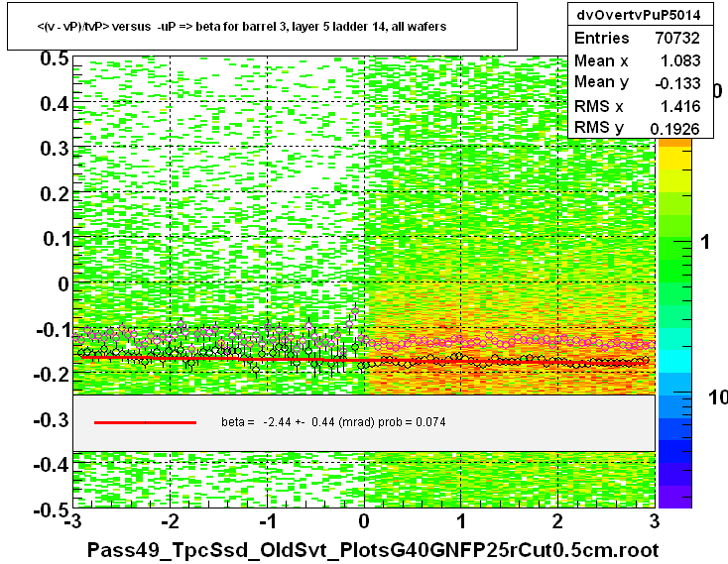
Task: Click the Mean x 1.083 row
Action: coord(640,60)
